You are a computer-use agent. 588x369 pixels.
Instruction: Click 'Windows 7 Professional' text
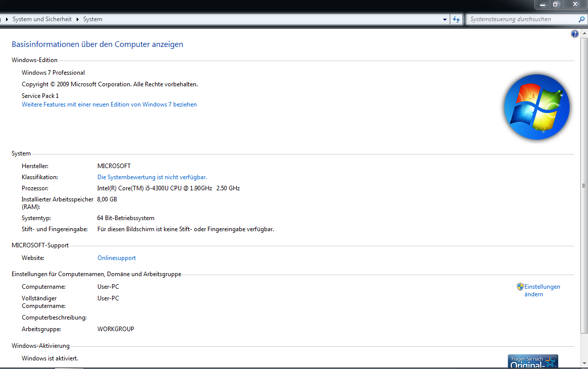pyautogui.click(x=54, y=73)
